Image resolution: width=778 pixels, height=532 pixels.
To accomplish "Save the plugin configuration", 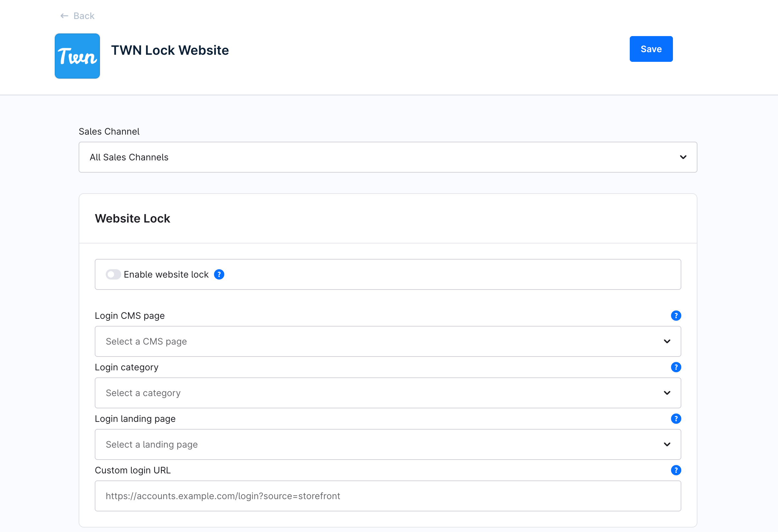I will 651,49.
